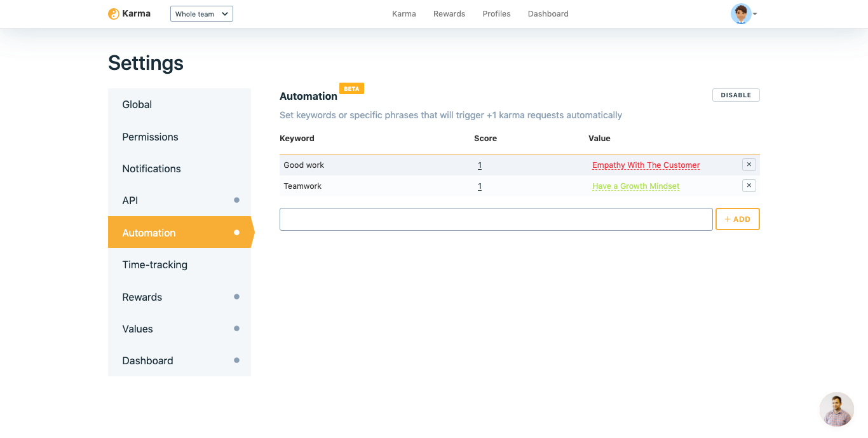
Task: Click the Disable automation button
Action: (736, 95)
